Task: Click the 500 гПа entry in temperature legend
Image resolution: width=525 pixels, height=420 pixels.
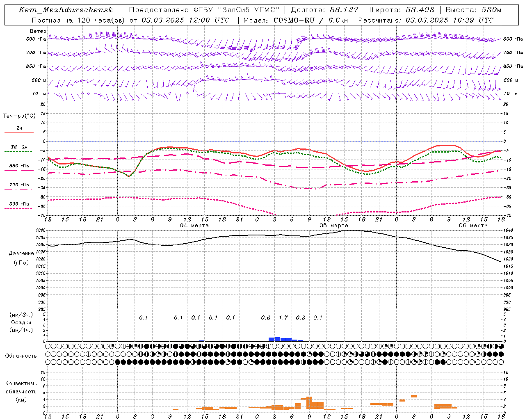Action: [19, 204]
